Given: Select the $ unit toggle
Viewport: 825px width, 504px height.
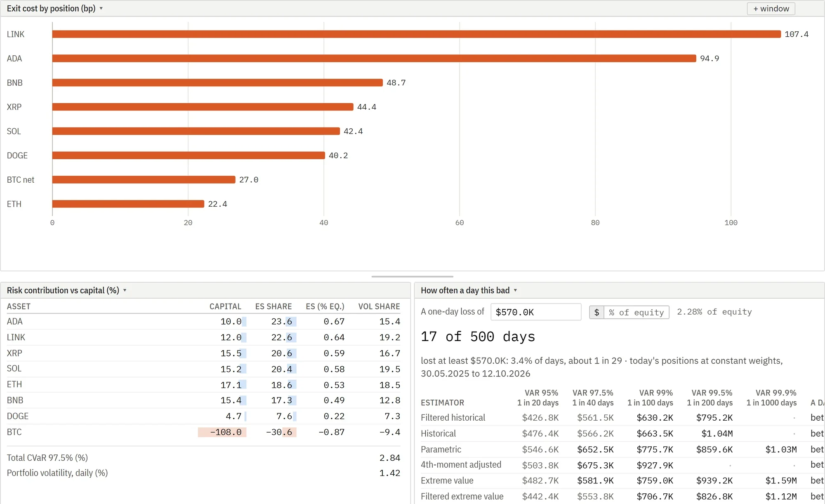Looking at the screenshot, I should (x=596, y=312).
